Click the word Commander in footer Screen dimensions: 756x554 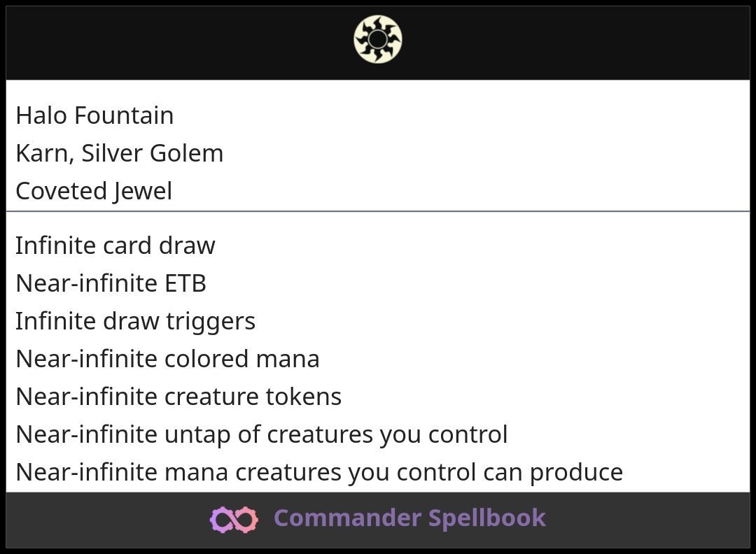click(x=347, y=518)
